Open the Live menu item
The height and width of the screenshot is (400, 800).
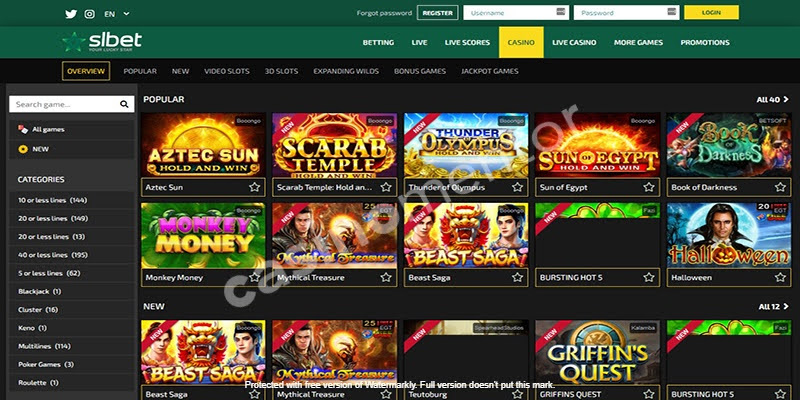[419, 42]
